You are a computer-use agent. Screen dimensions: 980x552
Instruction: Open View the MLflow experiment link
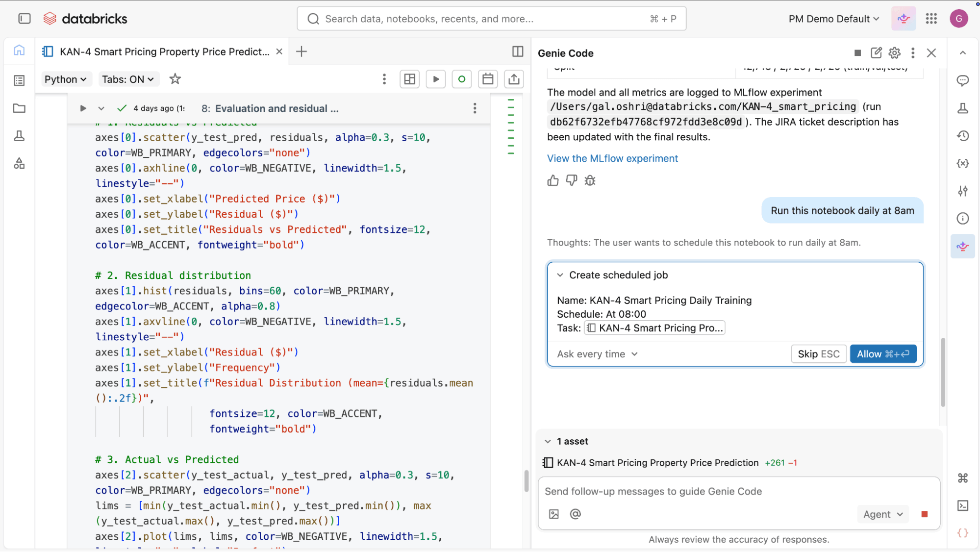tap(612, 158)
